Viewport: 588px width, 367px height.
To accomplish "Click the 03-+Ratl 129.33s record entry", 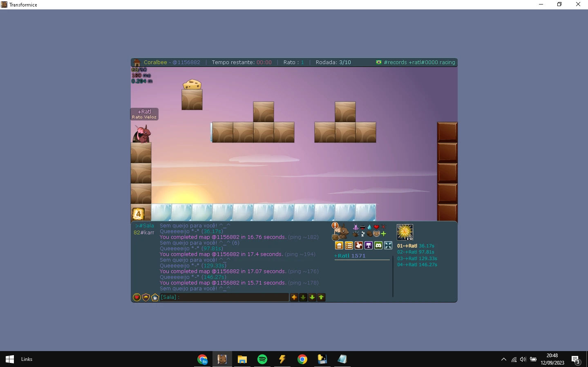I will point(417,258).
